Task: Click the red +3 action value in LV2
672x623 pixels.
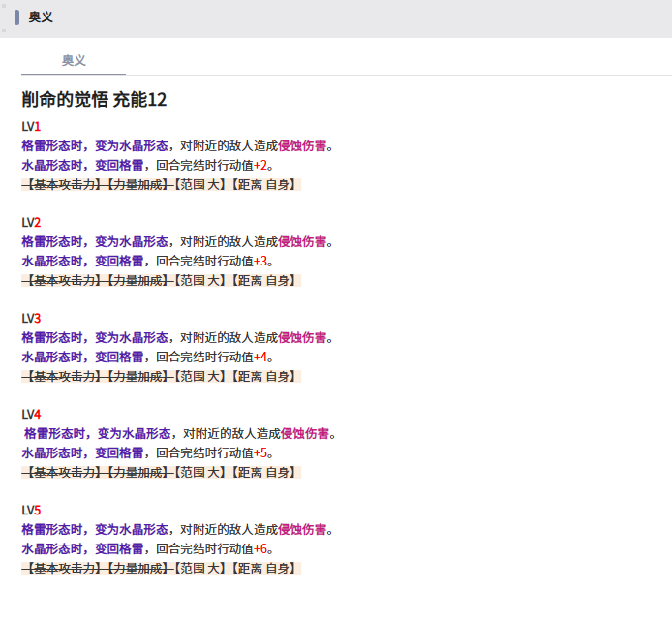Action: coord(260,262)
